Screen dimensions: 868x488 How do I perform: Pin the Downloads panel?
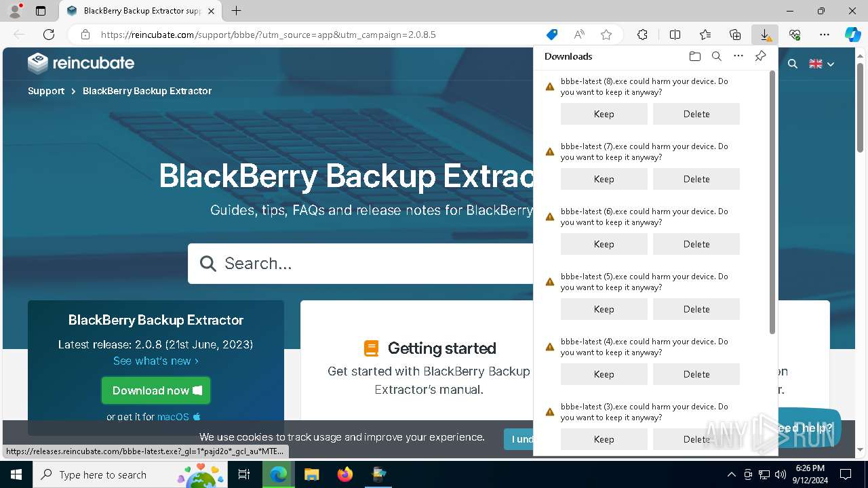(760, 56)
